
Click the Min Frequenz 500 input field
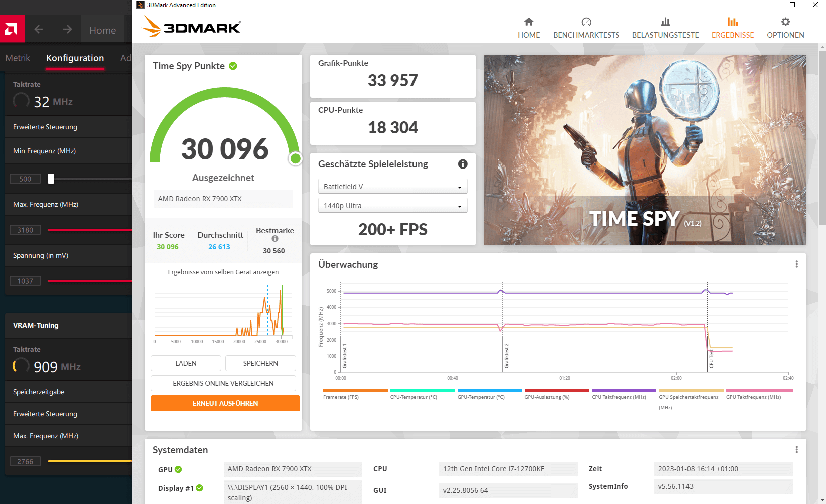(25, 179)
